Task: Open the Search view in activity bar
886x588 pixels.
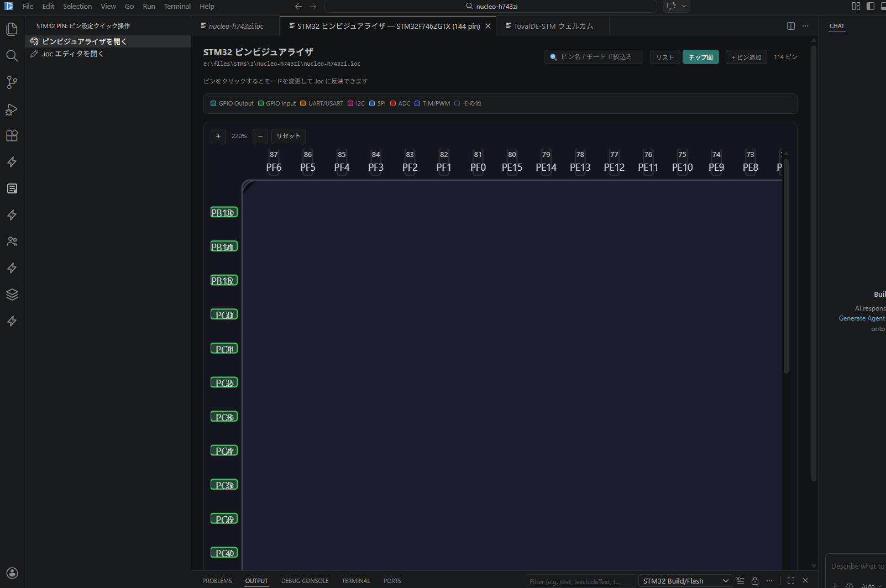Action: click(x=12, y=56)
